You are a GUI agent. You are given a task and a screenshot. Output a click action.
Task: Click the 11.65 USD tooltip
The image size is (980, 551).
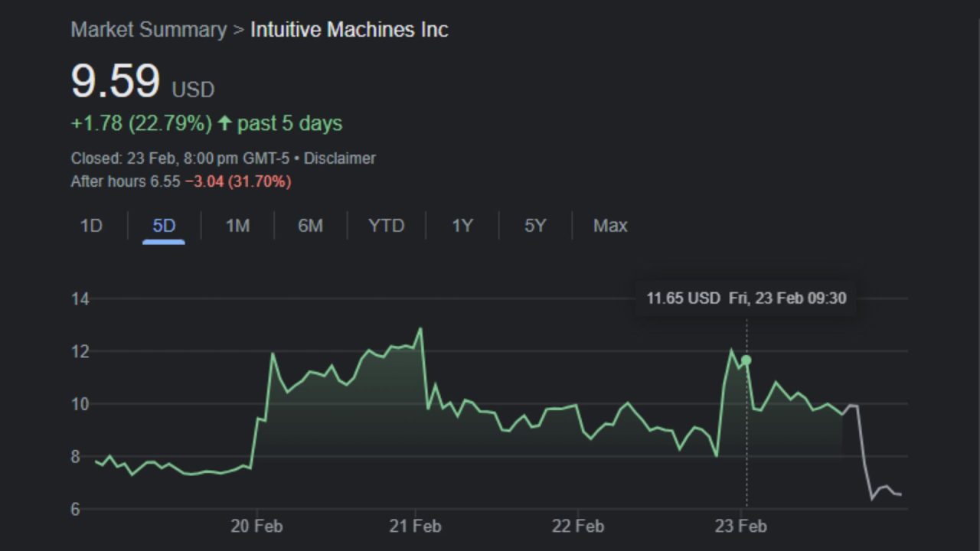click(x=746, y=298)
